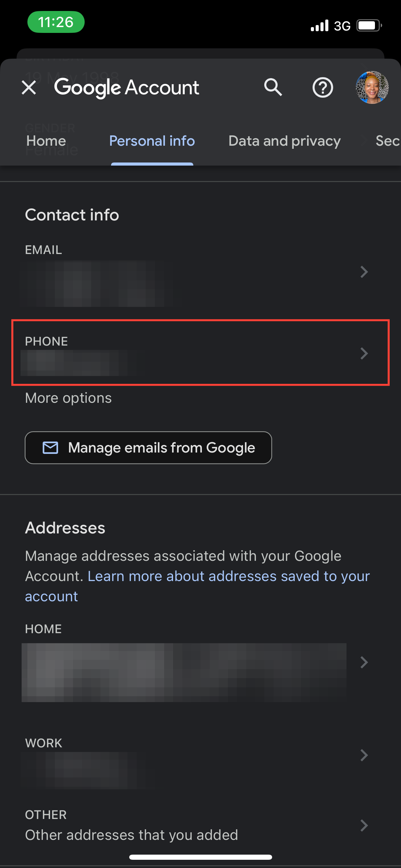Open the search icon in Google Account
401x868 pixels.
(x=273, y=87)
